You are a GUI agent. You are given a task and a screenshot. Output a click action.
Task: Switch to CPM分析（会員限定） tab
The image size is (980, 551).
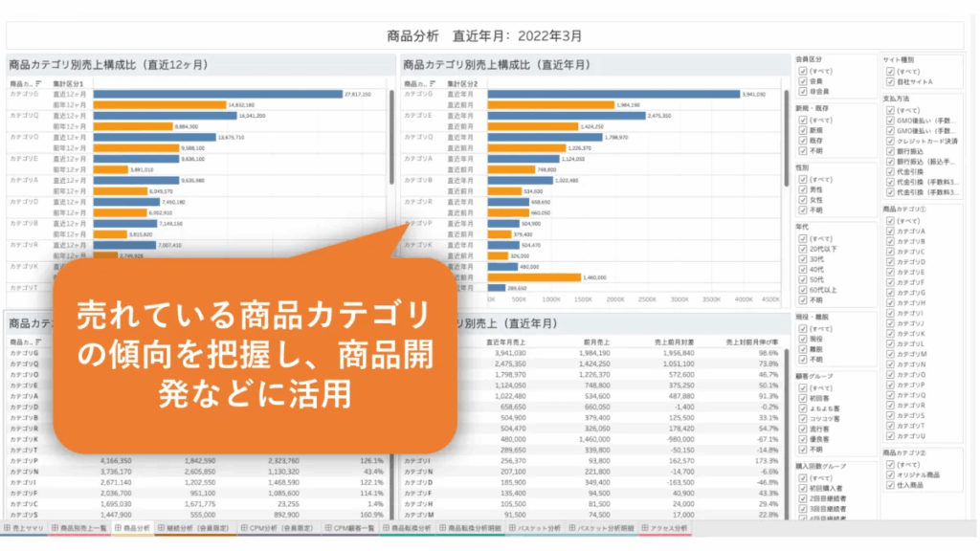272,528
